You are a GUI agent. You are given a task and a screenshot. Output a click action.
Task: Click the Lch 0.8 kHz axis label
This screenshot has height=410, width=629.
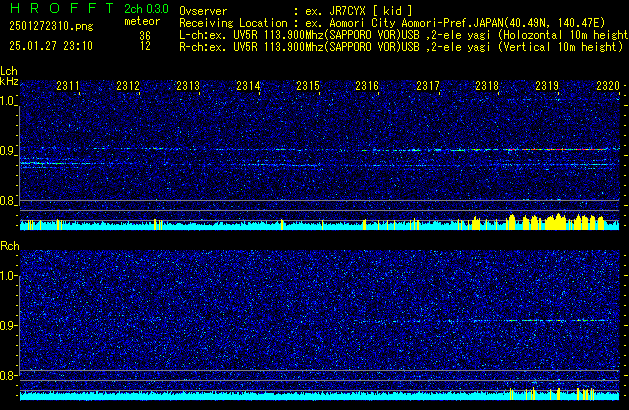pos(8,201)
